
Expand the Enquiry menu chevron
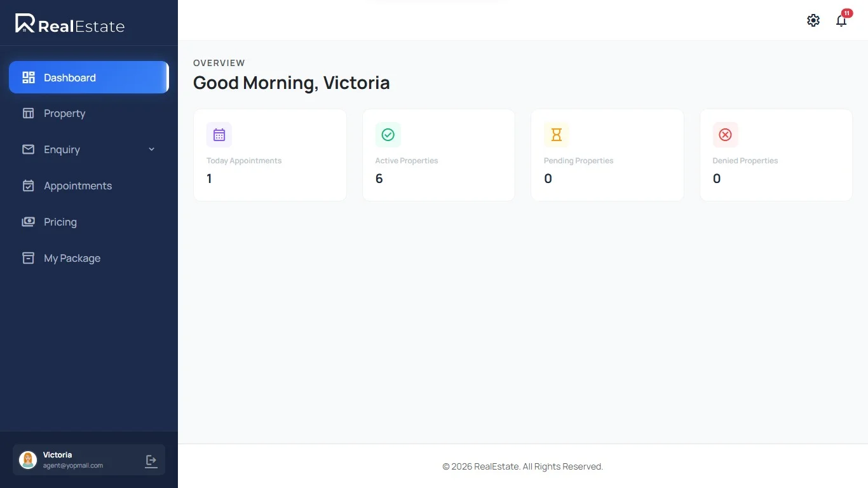(x=151, y=149)
